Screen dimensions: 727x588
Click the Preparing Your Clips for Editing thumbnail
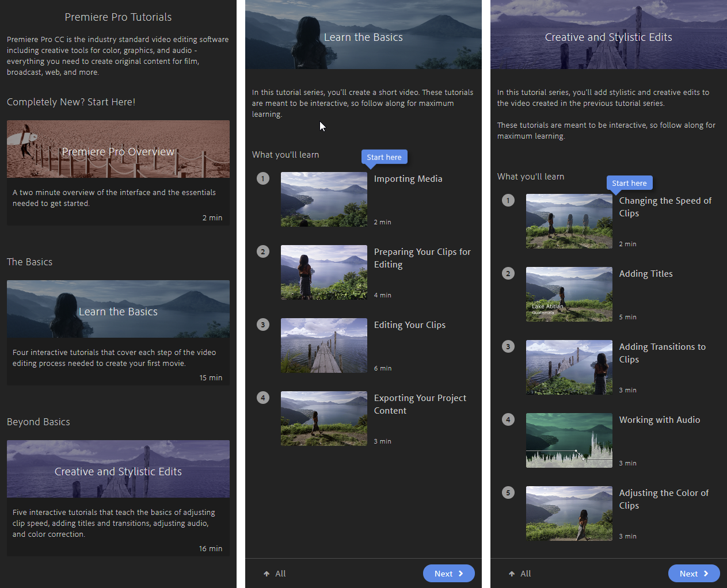pyautogui.click(x=324, y=272)
